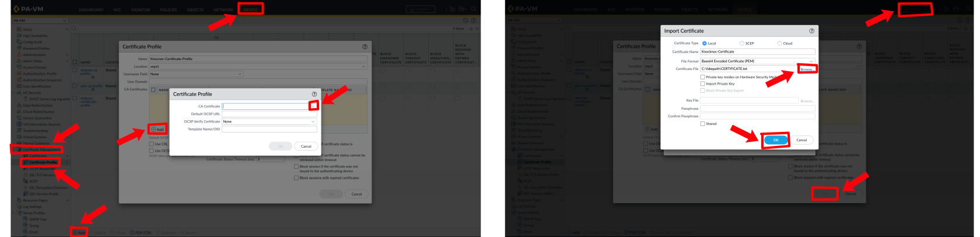Viewport: 980px width, 237px height.
Task: Open CA Certificate dropdown arrow
Action: click(313, 106)
